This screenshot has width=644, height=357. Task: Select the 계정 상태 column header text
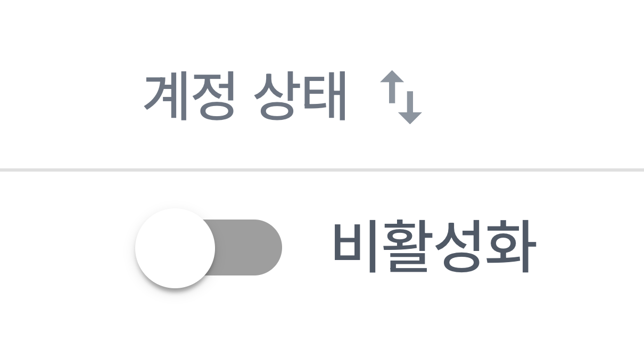(245, 97)
